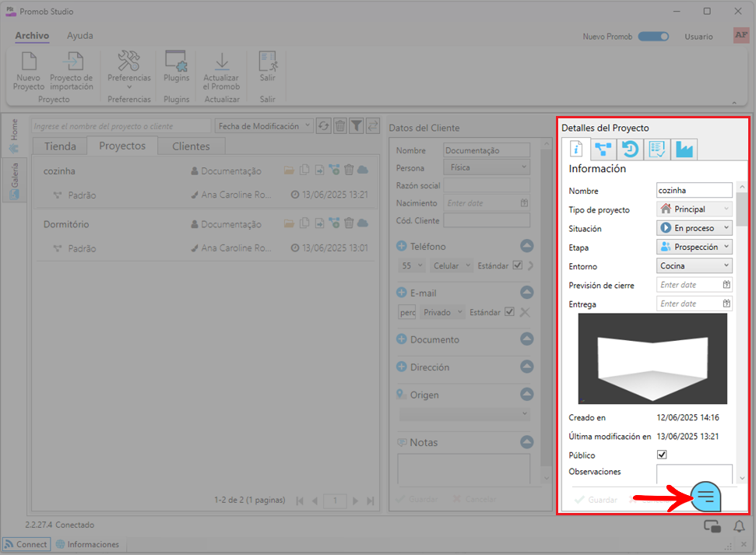
Task: Open Informaciones in the status bar
Action: (x=87, y=544)
